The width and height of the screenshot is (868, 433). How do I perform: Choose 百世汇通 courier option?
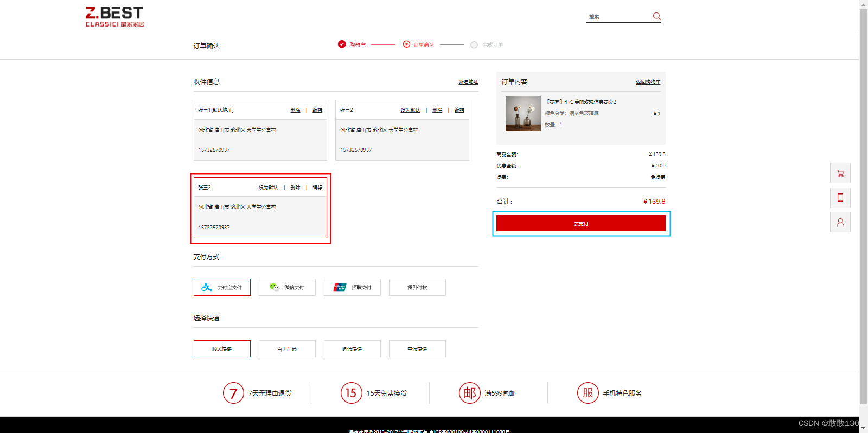pyautogui.click(x=287, y=349)
